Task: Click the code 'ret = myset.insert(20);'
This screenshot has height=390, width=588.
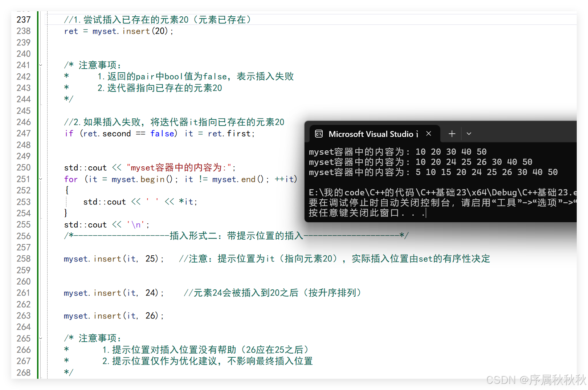Action: tap(119, 31)
